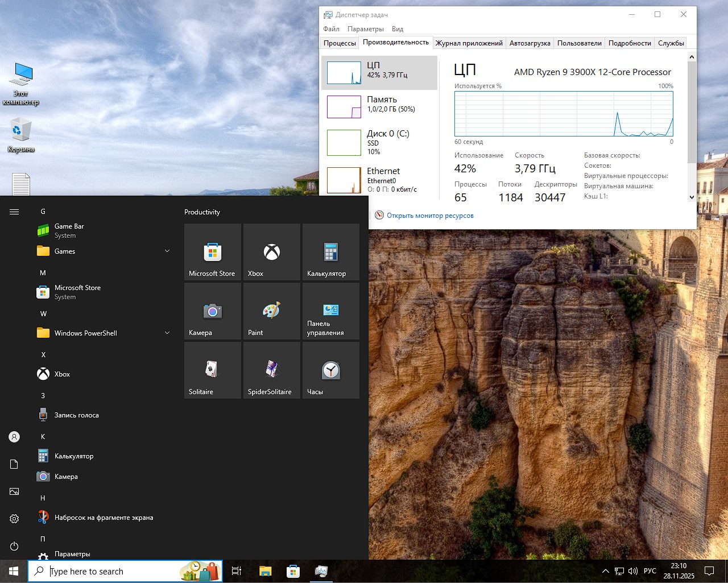Image resolution: width=728 pixels, height=583 pixels.
Task: Start the Камера app tile
Action: click(x=212, y=311)
